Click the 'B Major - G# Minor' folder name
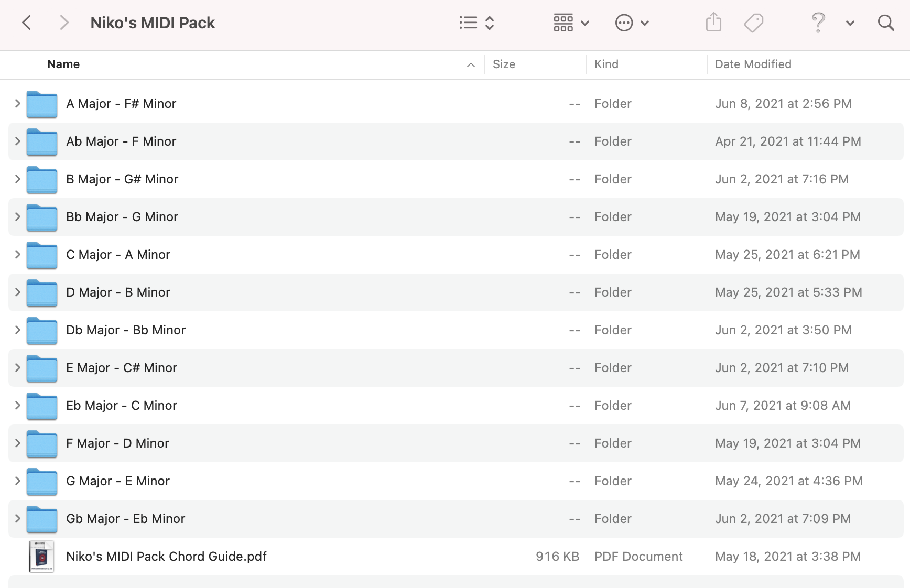Image resolution: width=910 pixels, height=588 pixels. tap(122, 179)
